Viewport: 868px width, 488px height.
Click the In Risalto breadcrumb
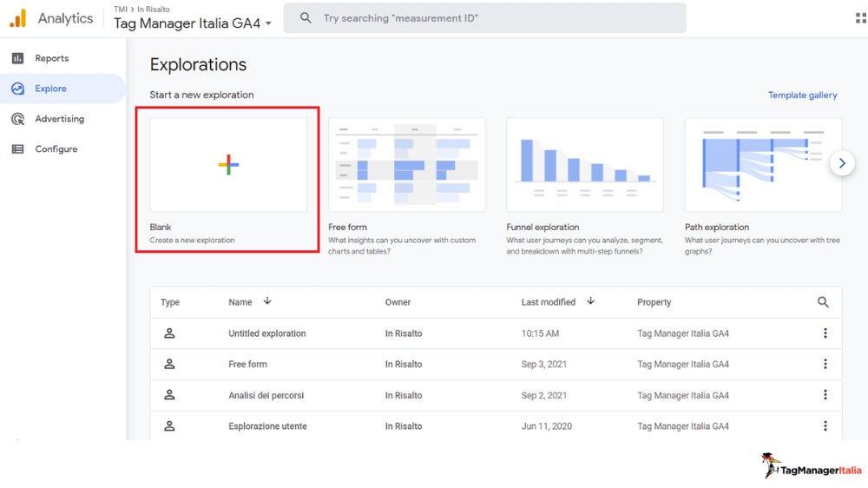point(154,10)
